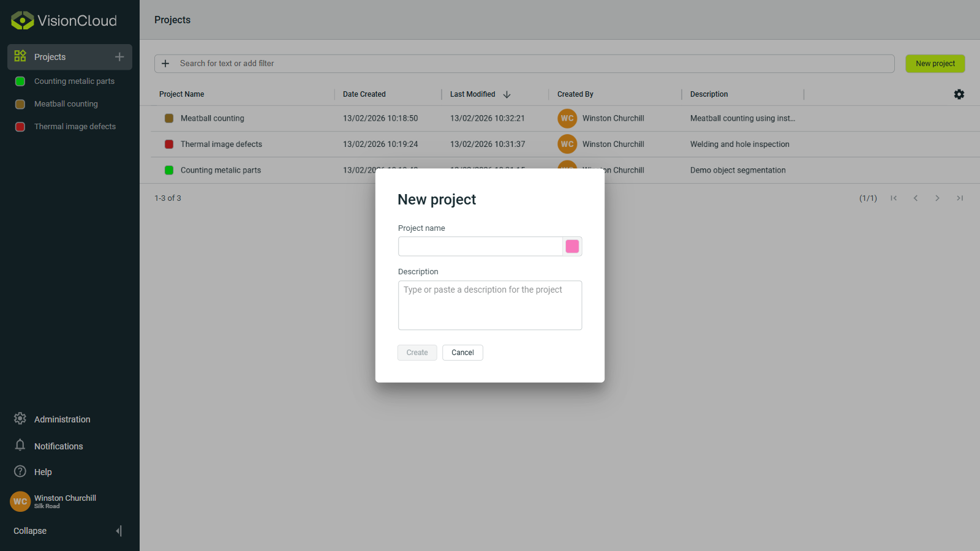Jump to last page with the end icon

(960, 198)
